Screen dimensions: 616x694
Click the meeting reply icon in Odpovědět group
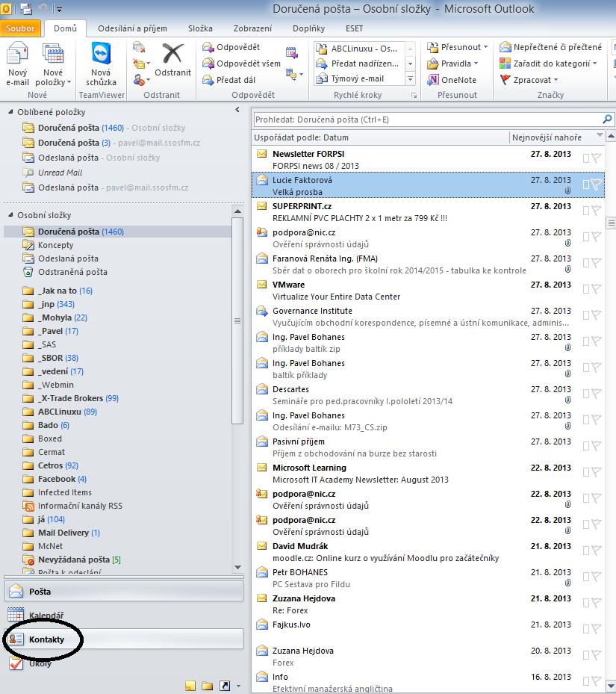coord(291,52)
